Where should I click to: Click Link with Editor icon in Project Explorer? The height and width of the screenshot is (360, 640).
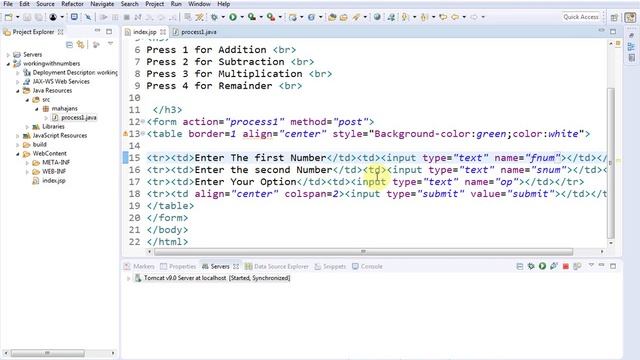[80, 44]
